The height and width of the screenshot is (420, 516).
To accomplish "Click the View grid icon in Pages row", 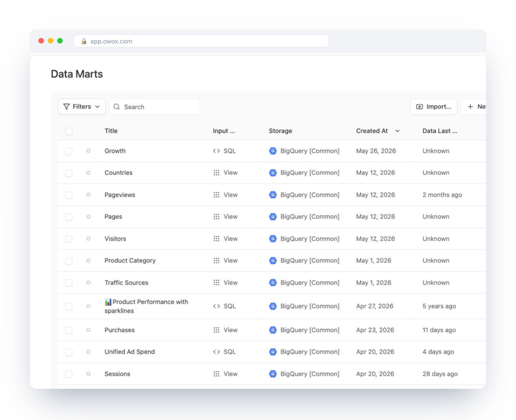I will 216,217.
